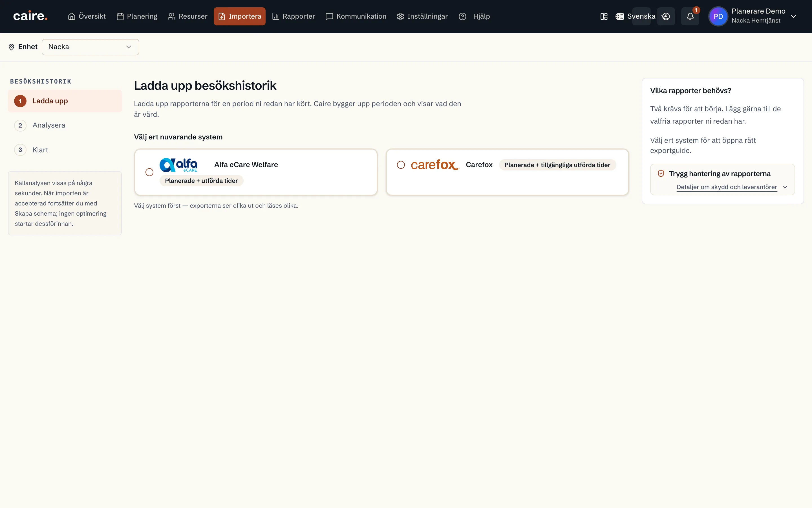Expand the protection details chevron
The width and height of the screenshot is (812, 508).
[785, 187]
